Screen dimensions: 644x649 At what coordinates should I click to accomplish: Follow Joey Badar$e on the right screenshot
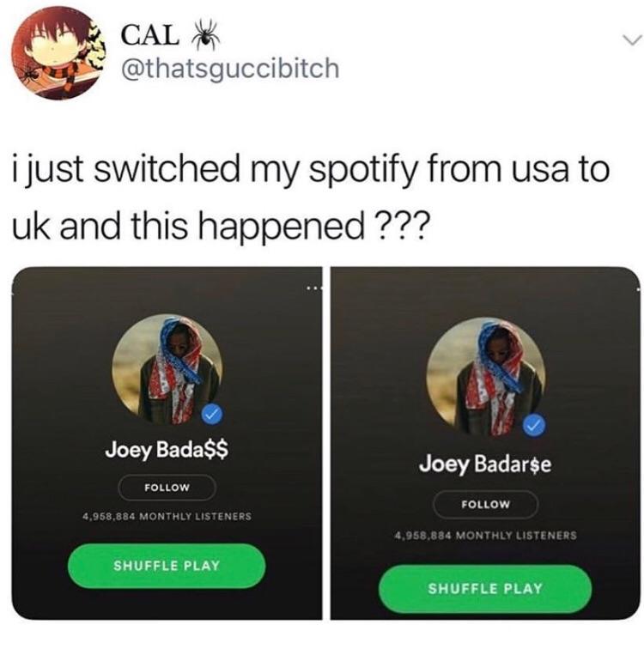tap(486, 504)
